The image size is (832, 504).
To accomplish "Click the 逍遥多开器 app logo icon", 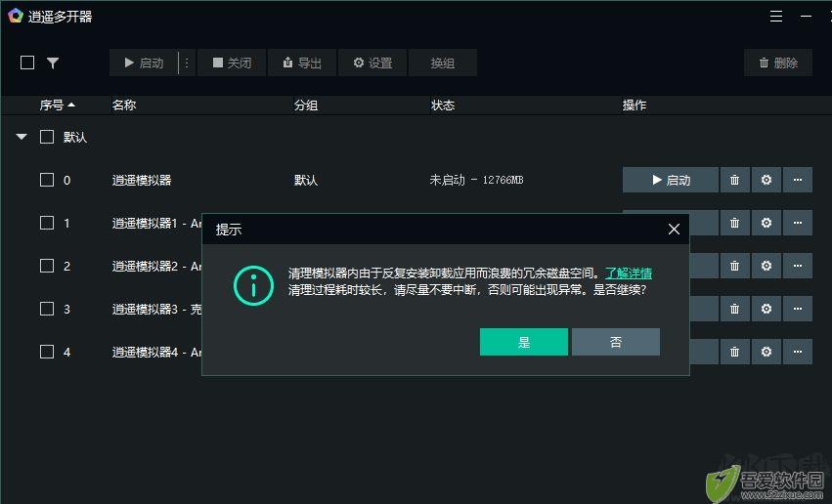I will [16, 16].
